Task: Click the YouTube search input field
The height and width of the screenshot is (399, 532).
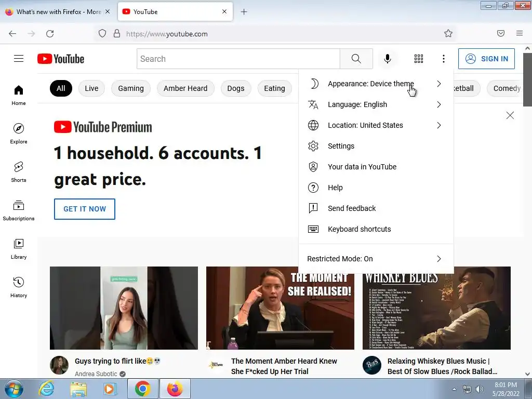Action: tap(238, 59)
